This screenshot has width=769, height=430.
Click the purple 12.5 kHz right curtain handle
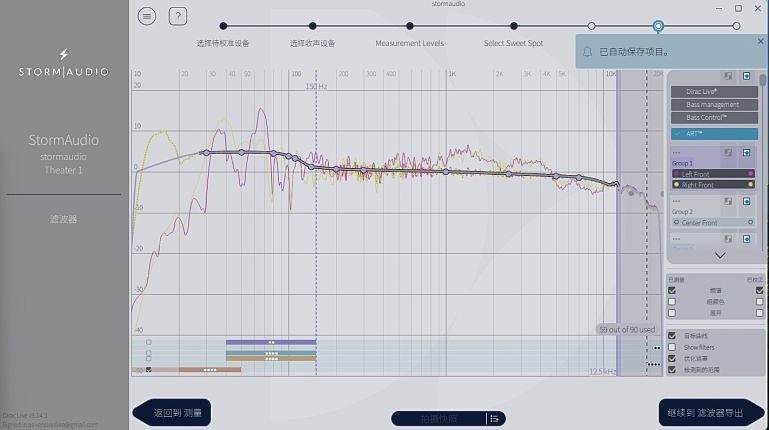(618, 223)
